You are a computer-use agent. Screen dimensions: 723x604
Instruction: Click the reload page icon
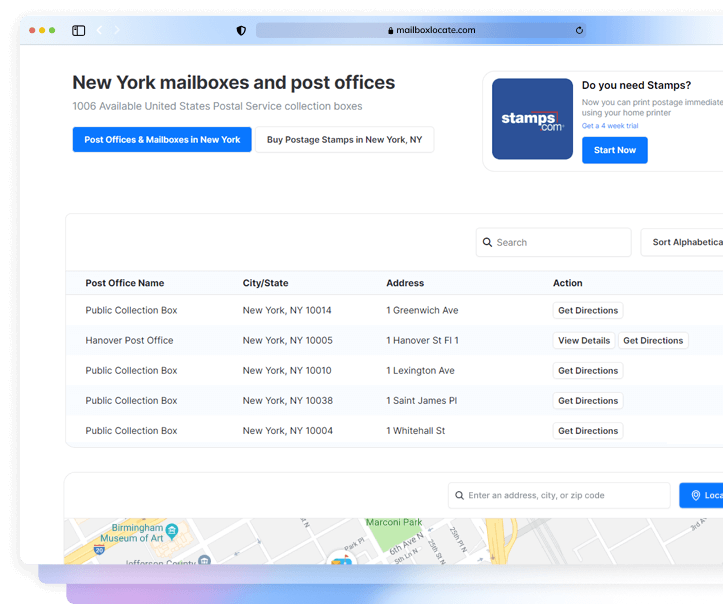579,31
